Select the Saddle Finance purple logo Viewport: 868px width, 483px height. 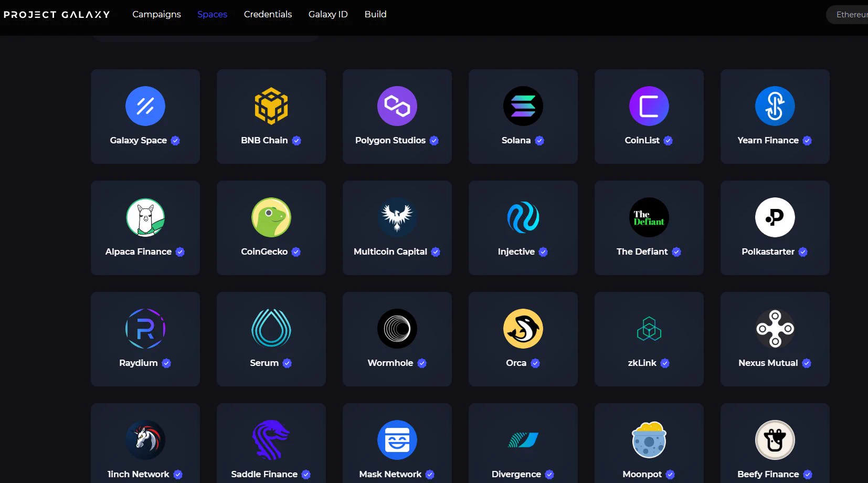[x=271, y=440]
